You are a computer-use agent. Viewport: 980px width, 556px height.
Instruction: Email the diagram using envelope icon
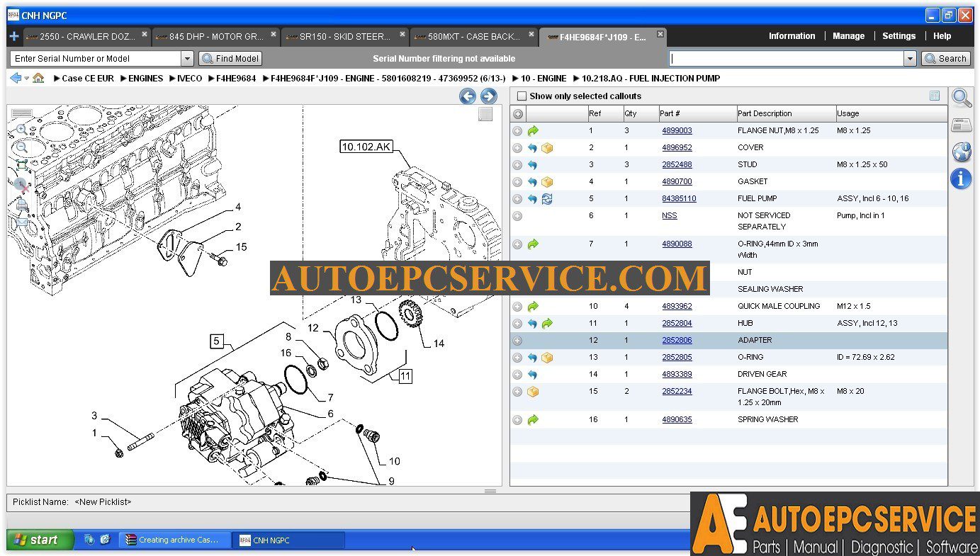(x=21, y=221)
